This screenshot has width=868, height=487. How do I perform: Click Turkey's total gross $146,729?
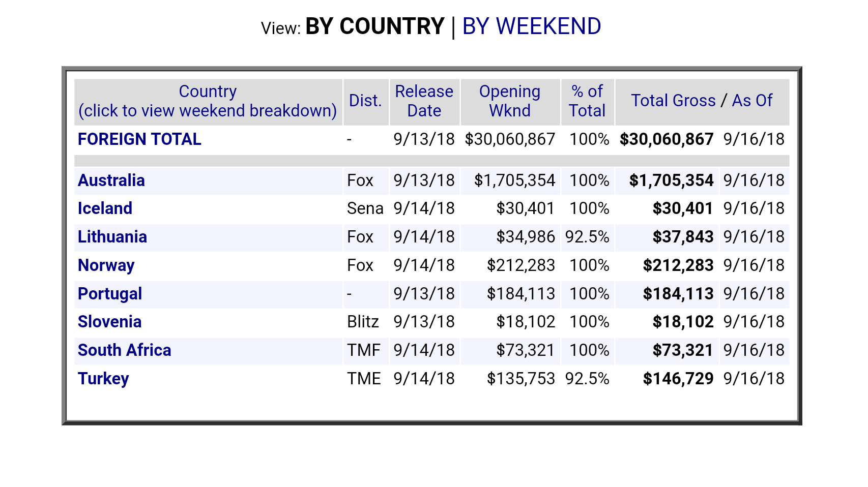pyautogui.click(x=678, y=379)
